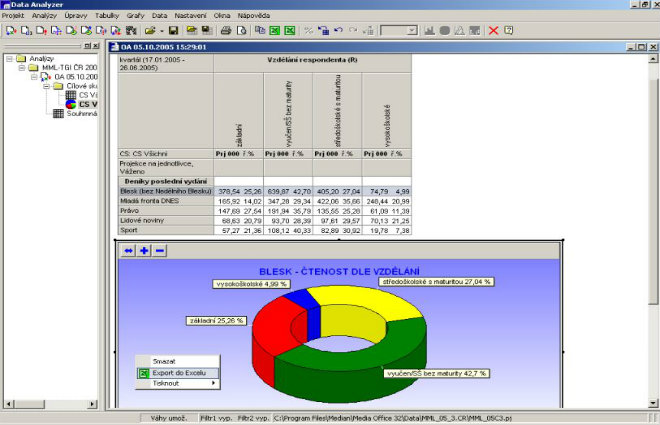Click the red X delete icon
This screenshot has width=660, height=425.
click(493, 30)
